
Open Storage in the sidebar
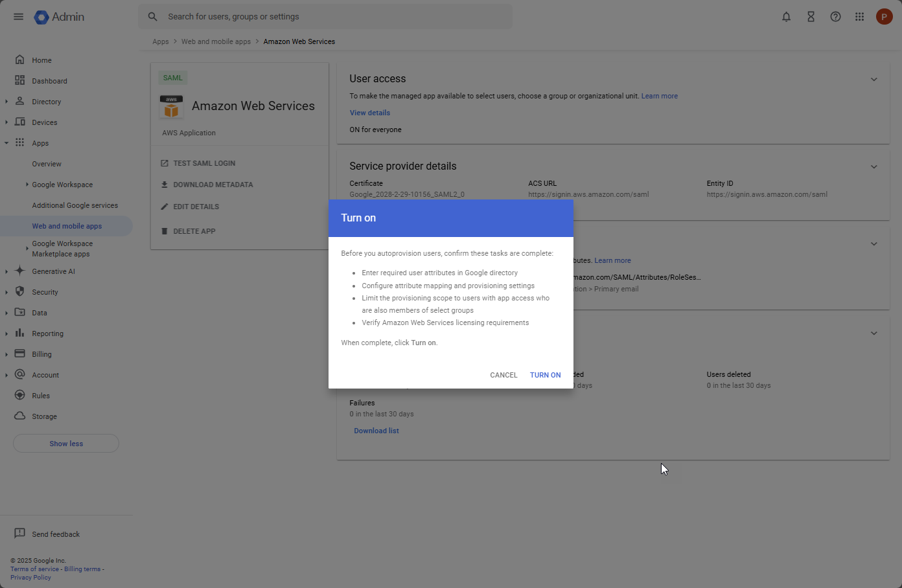tap(44, 416)
